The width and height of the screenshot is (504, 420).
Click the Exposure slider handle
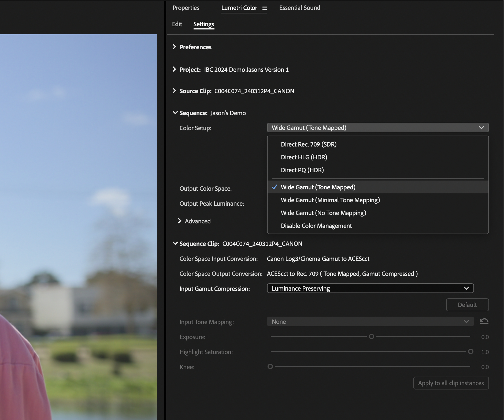click(x=371, y=336)
